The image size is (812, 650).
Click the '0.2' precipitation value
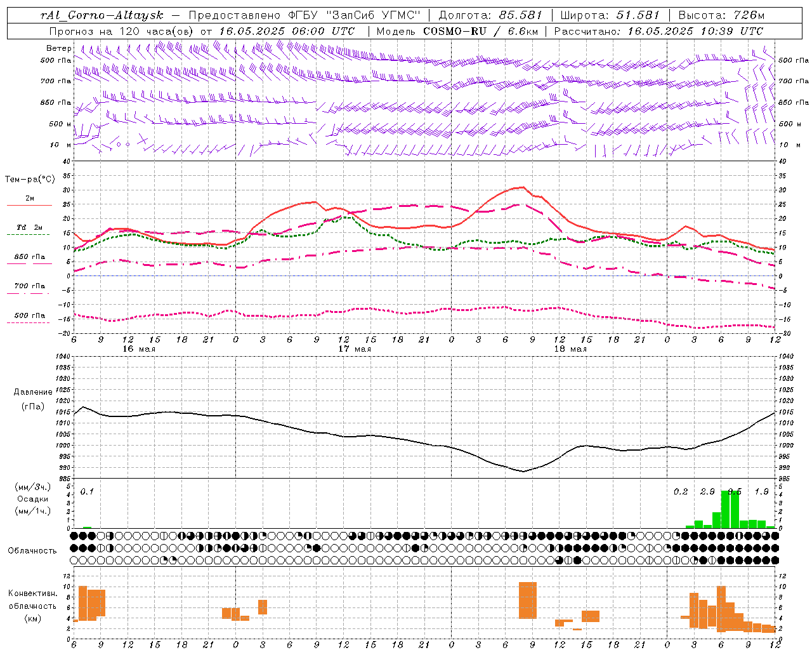click(x=681, y=492)
